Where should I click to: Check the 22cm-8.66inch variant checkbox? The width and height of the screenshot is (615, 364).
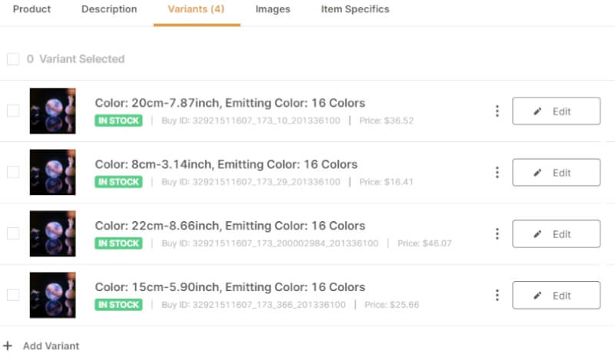pyautogui.click(x=13, y=233)
